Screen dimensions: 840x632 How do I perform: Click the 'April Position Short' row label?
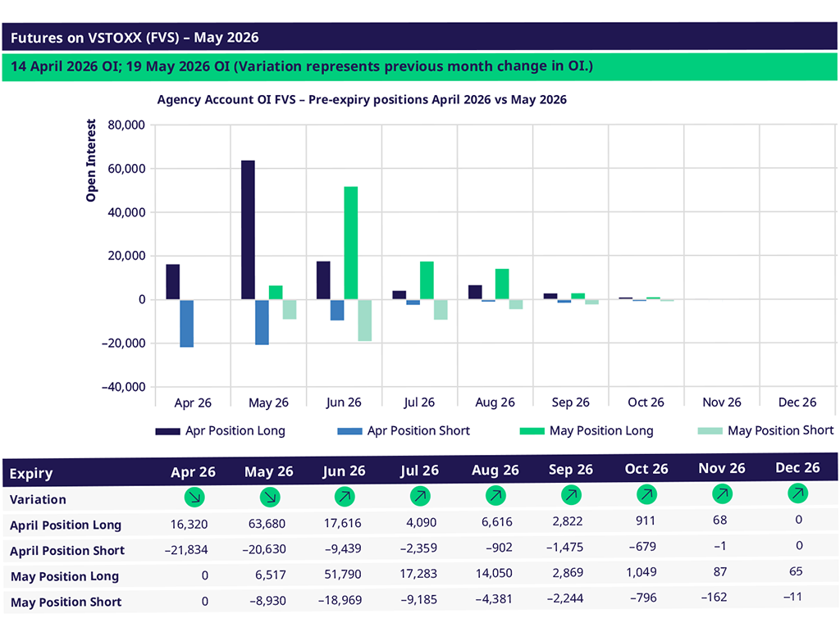pyautogui.click(x=67, y=551)
